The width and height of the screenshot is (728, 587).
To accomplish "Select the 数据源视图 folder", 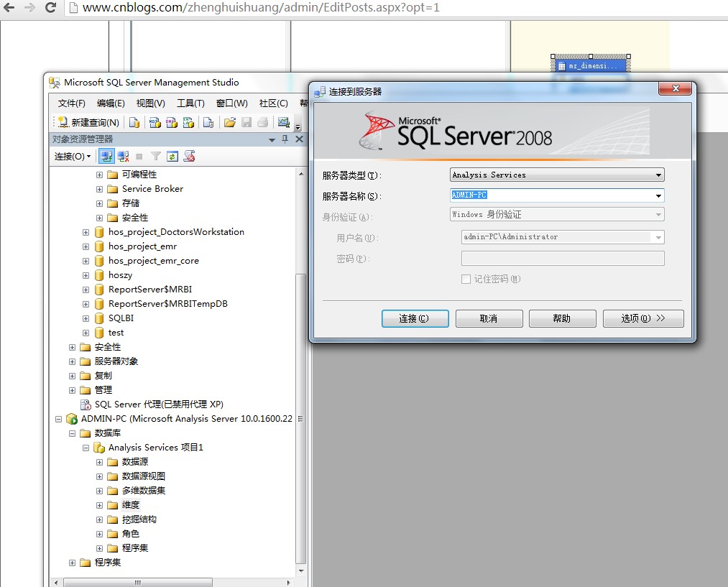I will [144, 476].
